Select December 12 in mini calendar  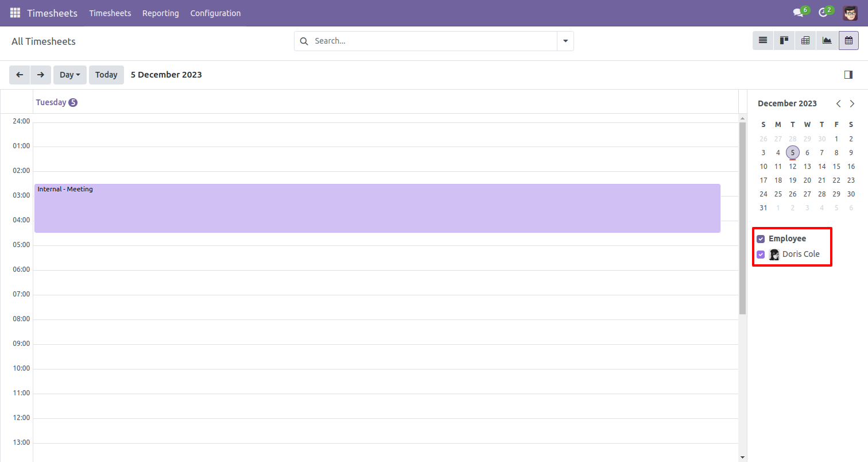[x=793, y=166]
